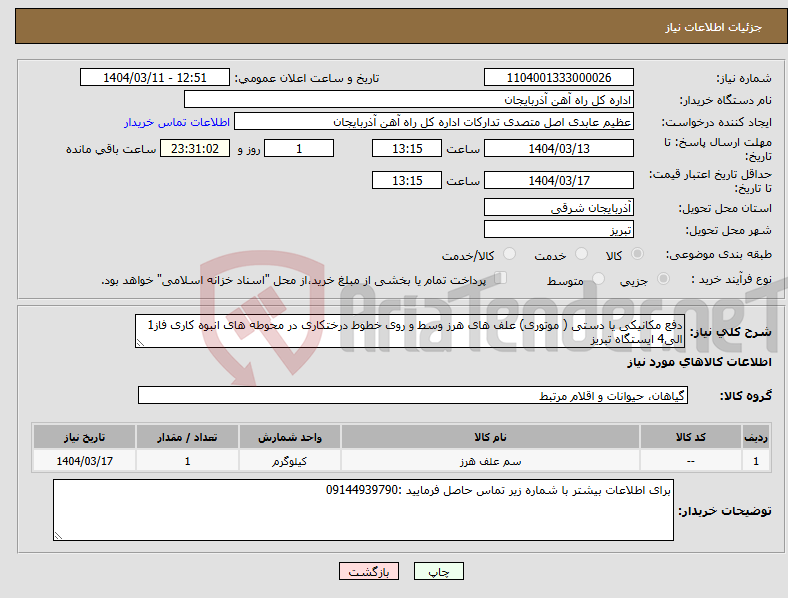
Task: Click the گروه کالا field گیاهان، حیوانات
Action: pos(413,395)
